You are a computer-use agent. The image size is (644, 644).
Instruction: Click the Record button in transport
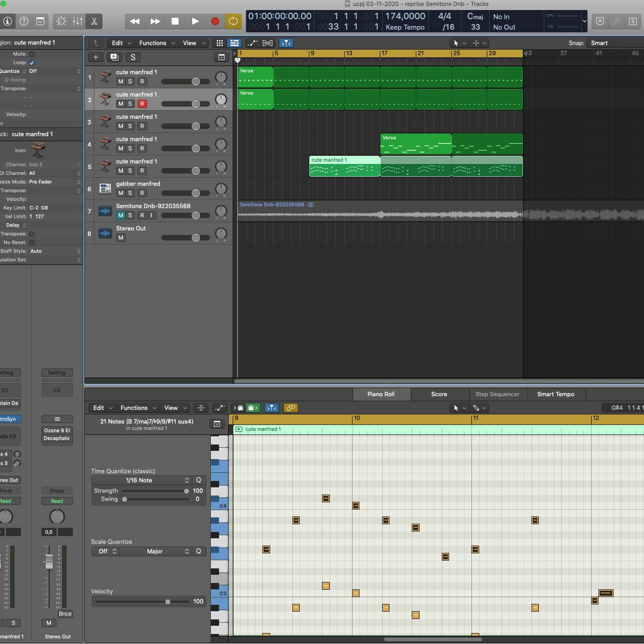[215, 21]
